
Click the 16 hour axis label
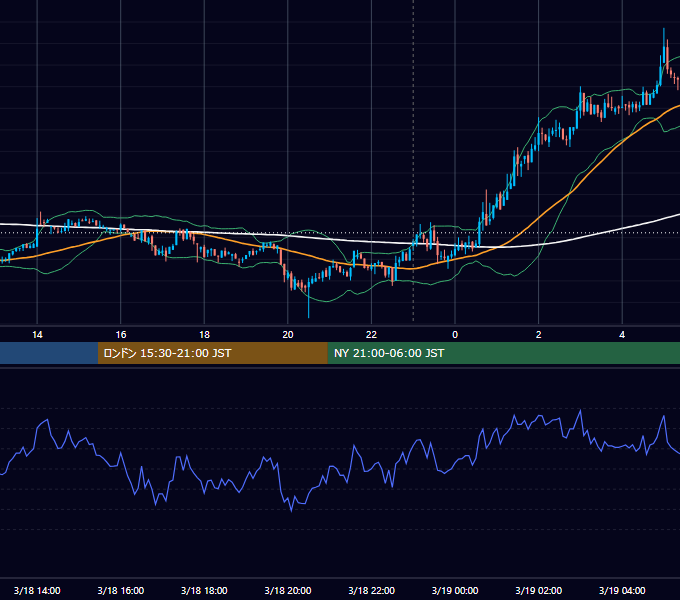[121, 335]
